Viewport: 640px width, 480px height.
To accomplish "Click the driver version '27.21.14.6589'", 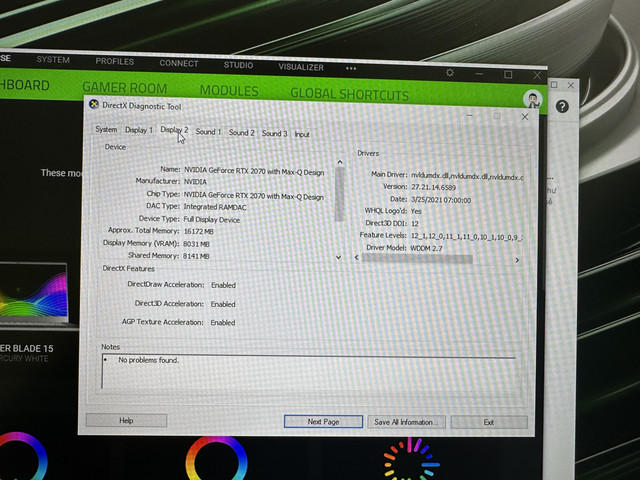I will [x=433, y=187].
